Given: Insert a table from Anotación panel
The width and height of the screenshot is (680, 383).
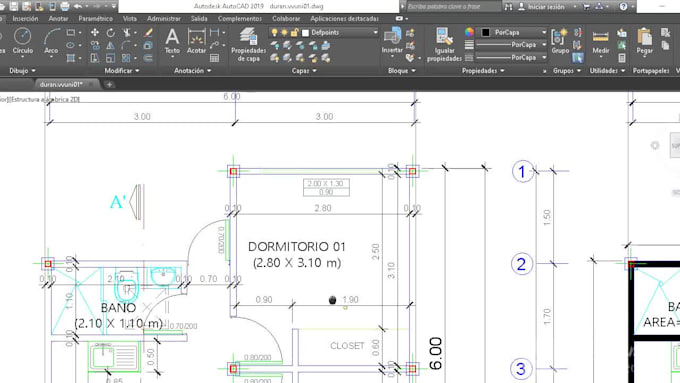Looking at the screenshot, I should point(214,58).
